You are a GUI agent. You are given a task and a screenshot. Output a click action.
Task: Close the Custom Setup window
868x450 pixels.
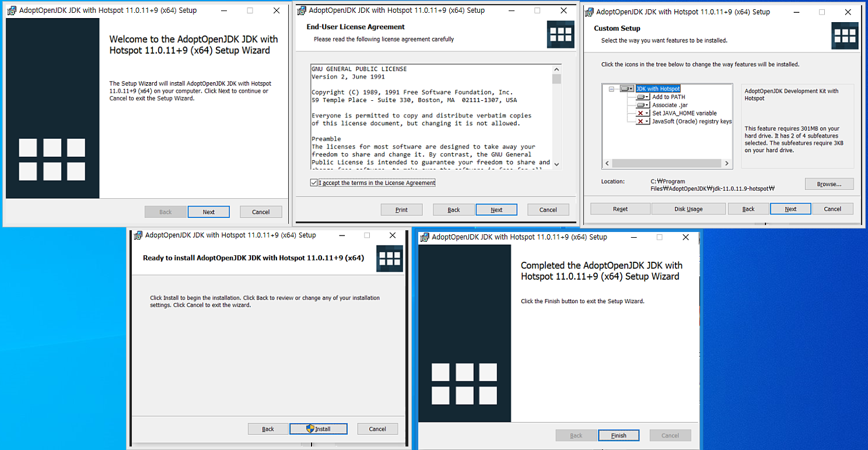click(848, 12)
